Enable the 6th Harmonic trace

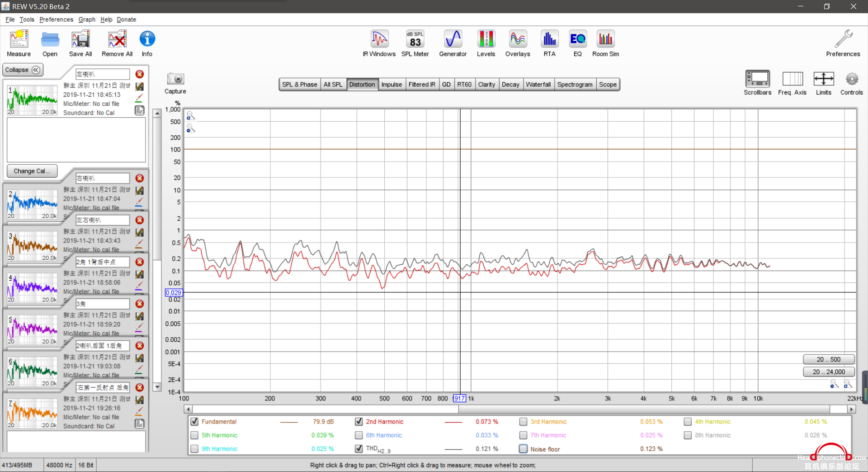[x=359, y=435]
